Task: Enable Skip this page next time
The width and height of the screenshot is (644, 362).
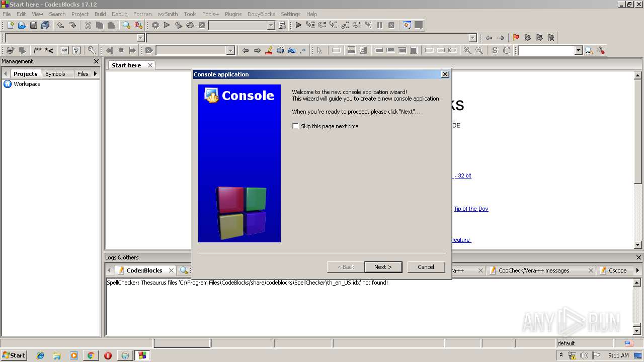Action: point(295,126)
